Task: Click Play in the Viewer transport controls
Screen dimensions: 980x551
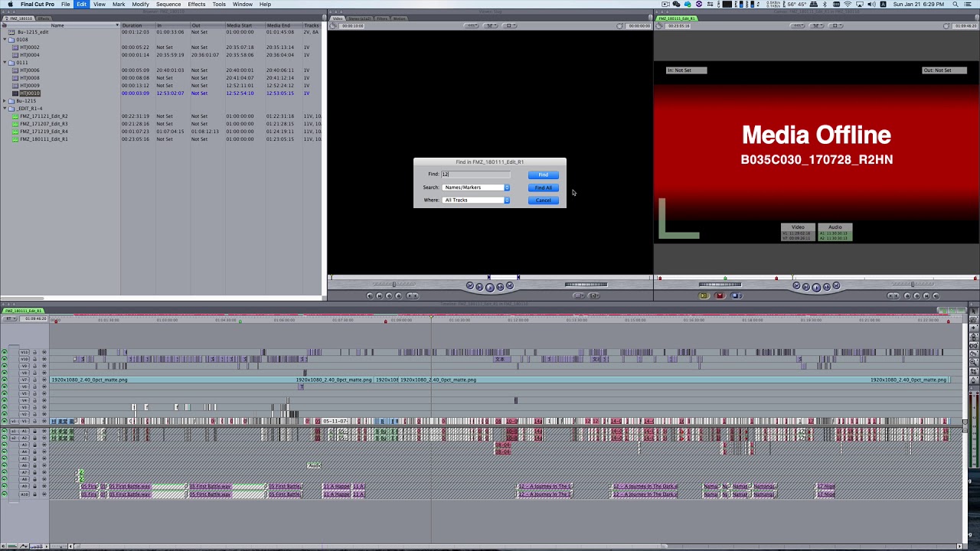Action: (489, 287)
